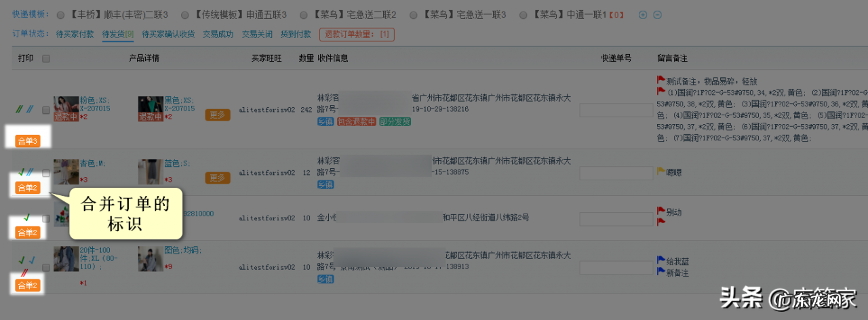Click blue checkmark print icon on 20件-100件 row
The height and width of the screenshot is (320, 868).
pos(32,260)
